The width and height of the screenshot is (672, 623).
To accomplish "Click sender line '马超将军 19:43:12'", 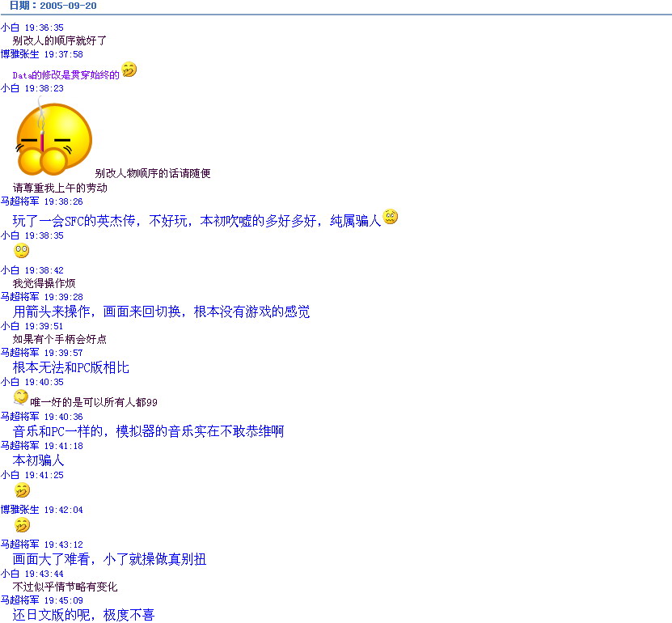I will click(42, 545).
